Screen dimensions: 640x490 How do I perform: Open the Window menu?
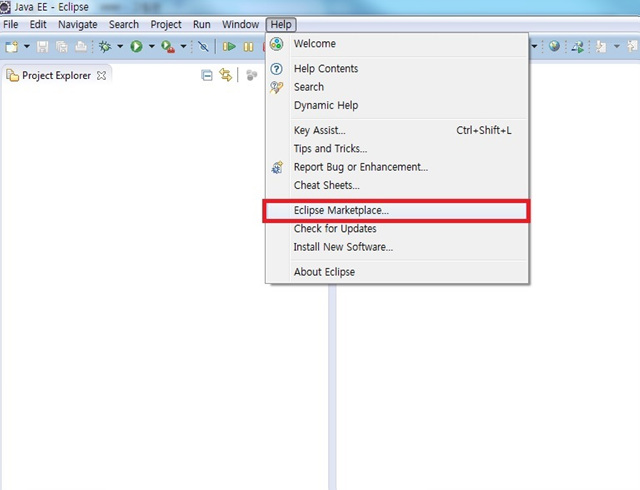(x=240, y=24)
